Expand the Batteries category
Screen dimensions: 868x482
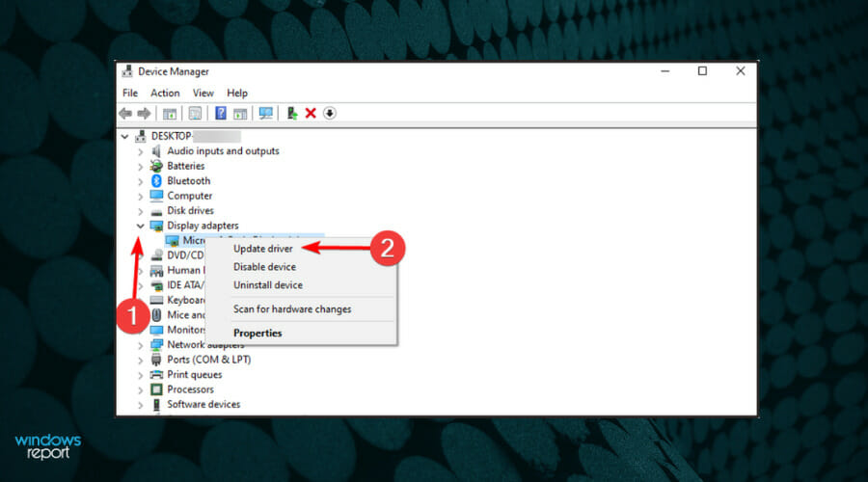(141, 166)
